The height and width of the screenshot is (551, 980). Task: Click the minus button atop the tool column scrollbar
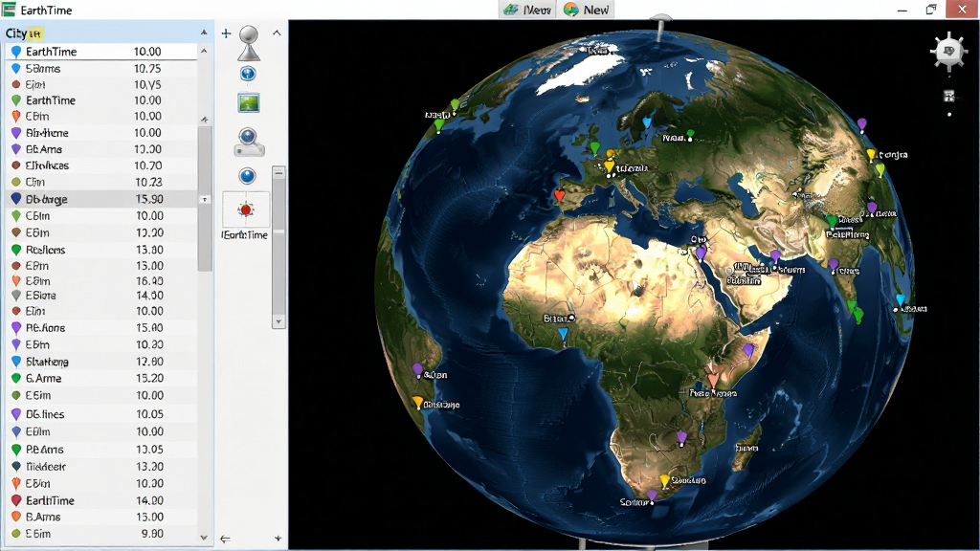coord(278,172)
